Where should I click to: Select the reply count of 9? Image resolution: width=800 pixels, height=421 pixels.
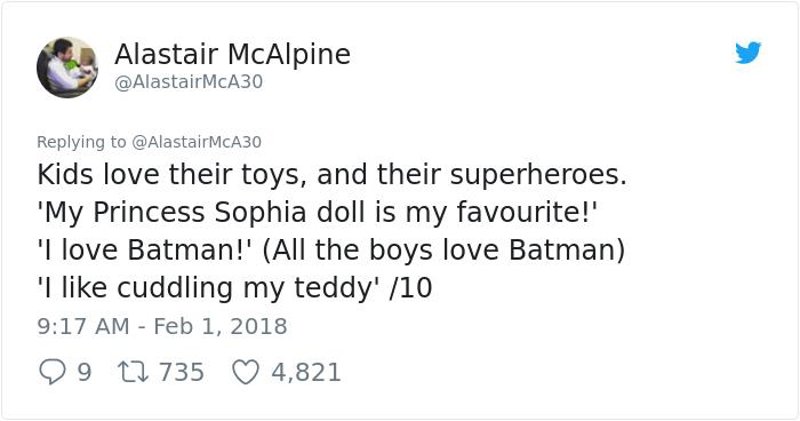[x=84, y=373]
